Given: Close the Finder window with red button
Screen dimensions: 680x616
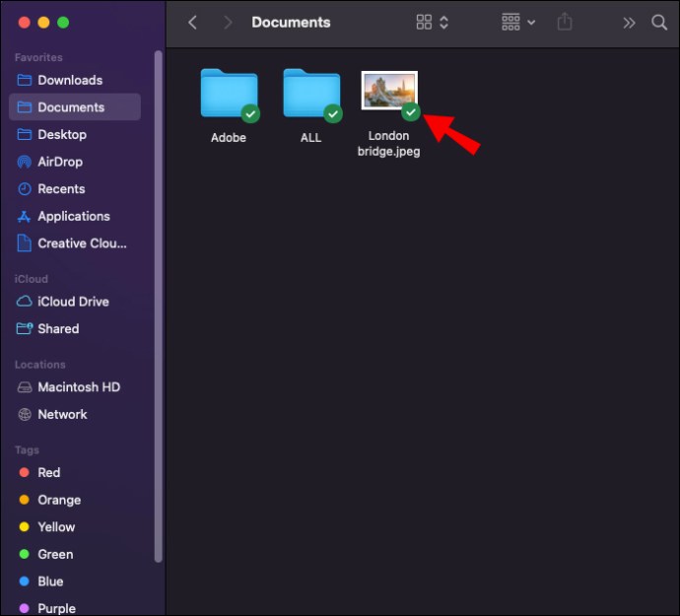Looking at the screenshot, I should [x=25, y=22].
